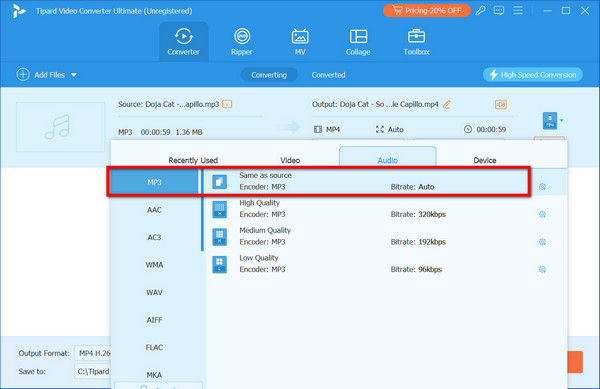
Task: Click the register key icon
Action: pos(481,11)
